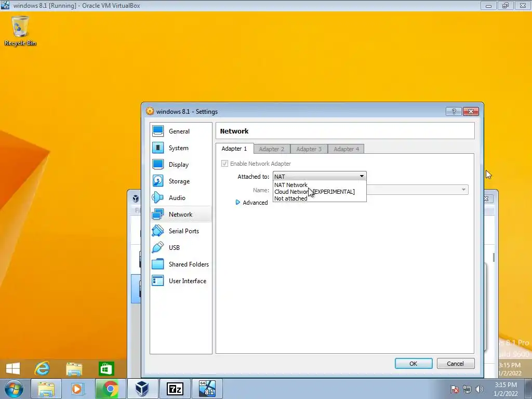Switch to Adapter 1 tab
This screenshot has height=399, width=532.
click(234, 149)
